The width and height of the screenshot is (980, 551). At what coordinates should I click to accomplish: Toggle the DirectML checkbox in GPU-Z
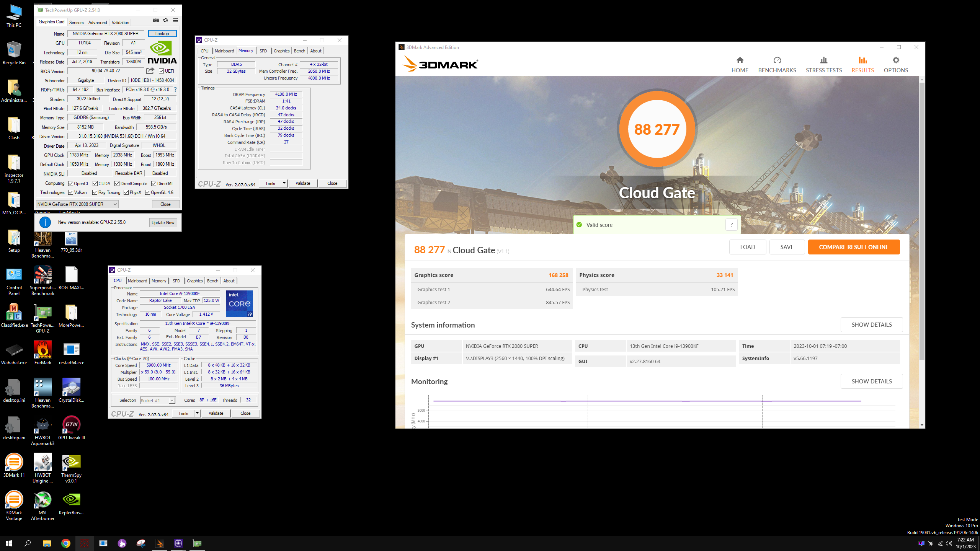(154, 184)
